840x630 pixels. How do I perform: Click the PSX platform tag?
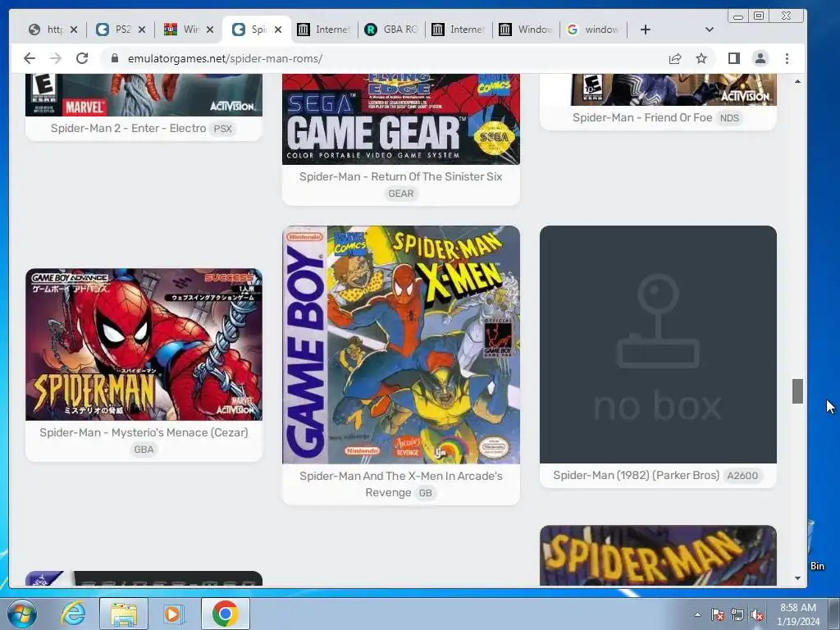(223, 129)
